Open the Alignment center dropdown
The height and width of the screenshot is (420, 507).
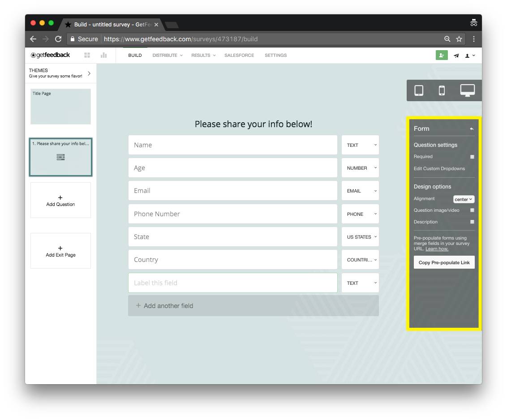click(464, 199)
